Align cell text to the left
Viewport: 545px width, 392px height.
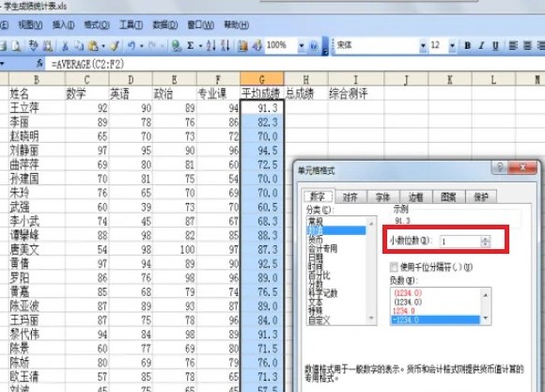click(x=513, y=46)
